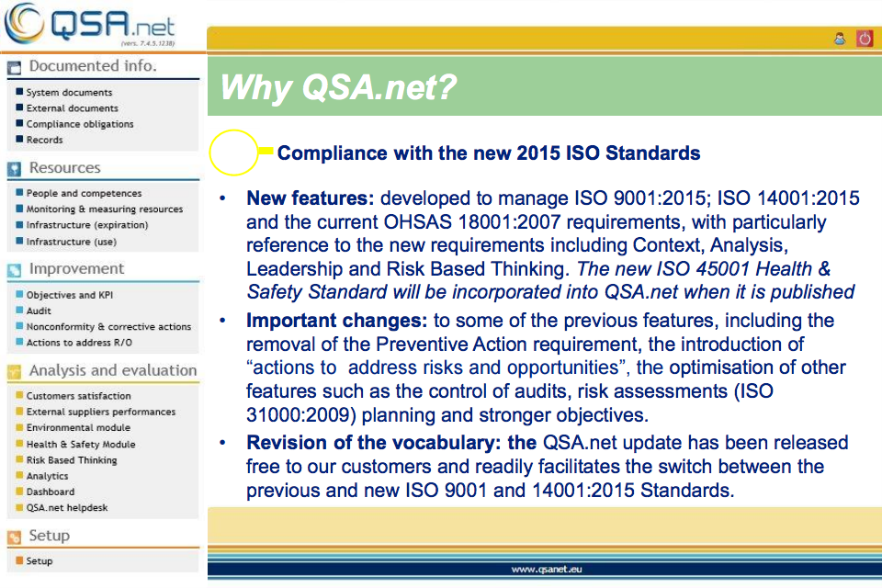Viewport: 882px width, 588px height.
Task: Open the Audit module
Action: coord(39,311)
